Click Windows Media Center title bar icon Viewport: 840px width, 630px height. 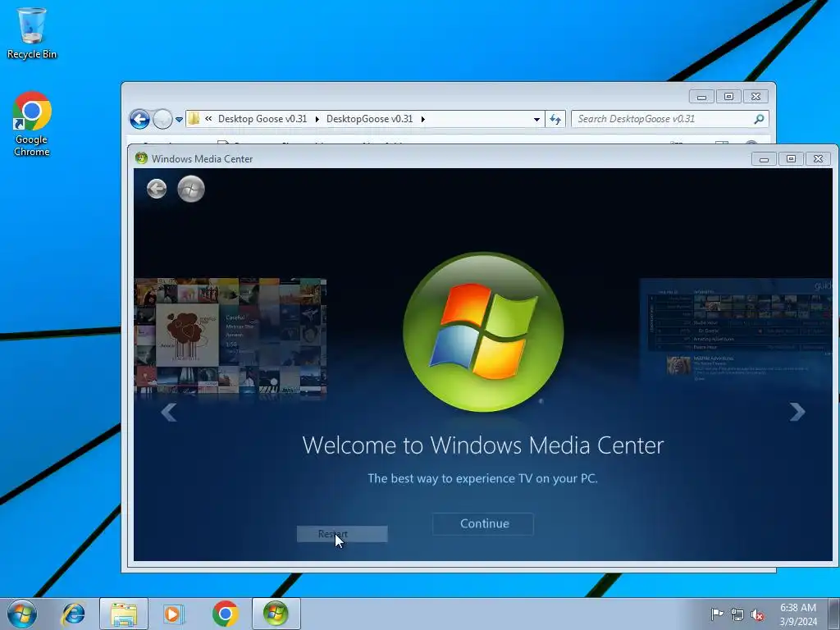coord(141,158)
